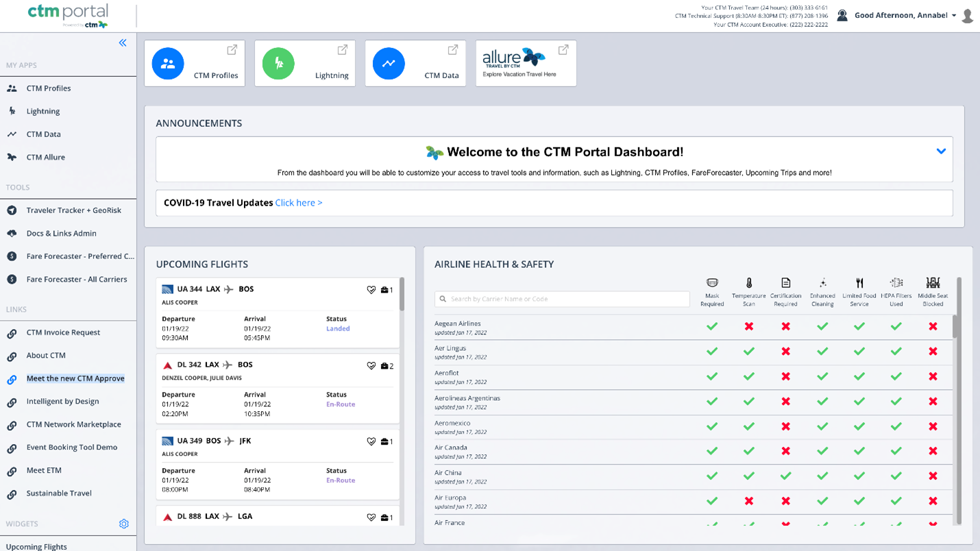
Task: Click the heart icon on the DL 888 flight
Action: (x=371, y=517)
